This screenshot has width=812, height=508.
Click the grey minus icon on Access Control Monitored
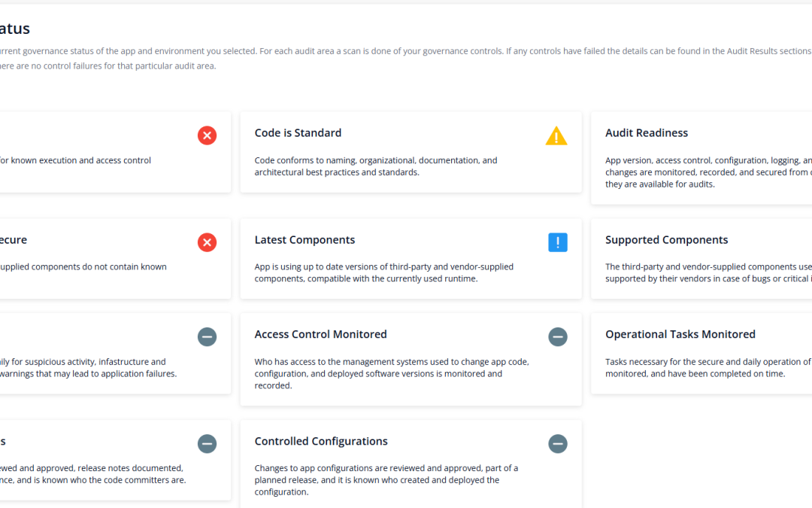pos(558,336)
